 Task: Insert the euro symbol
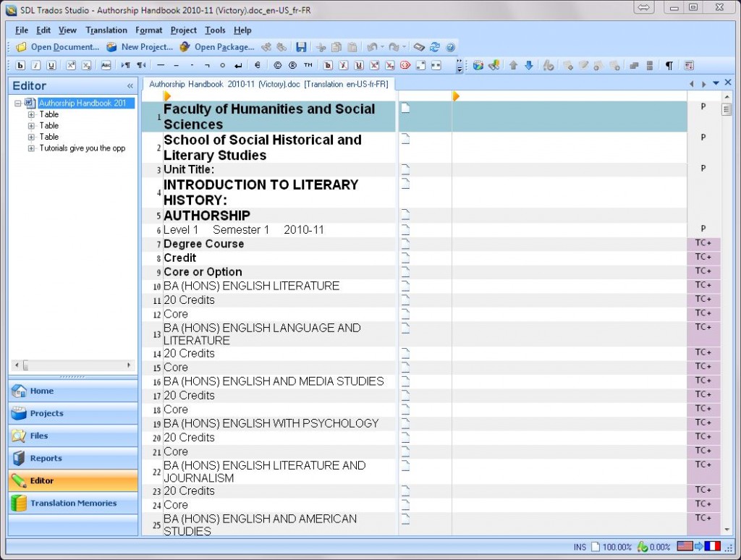pos(258,66)
